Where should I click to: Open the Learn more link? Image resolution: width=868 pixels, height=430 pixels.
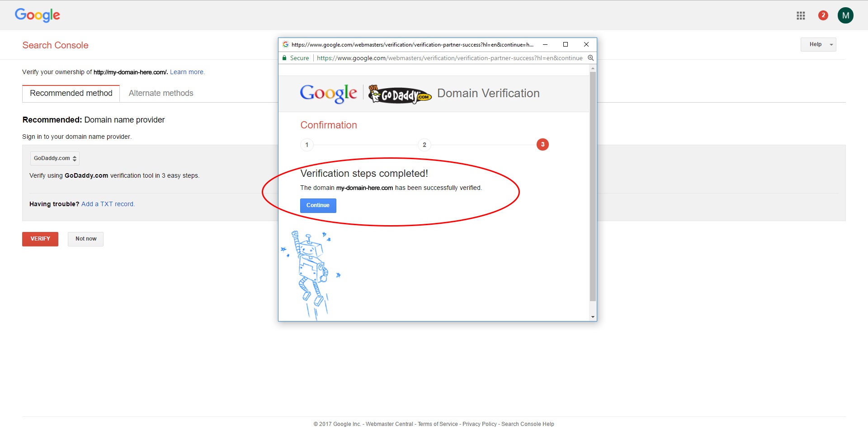(187, 72)
